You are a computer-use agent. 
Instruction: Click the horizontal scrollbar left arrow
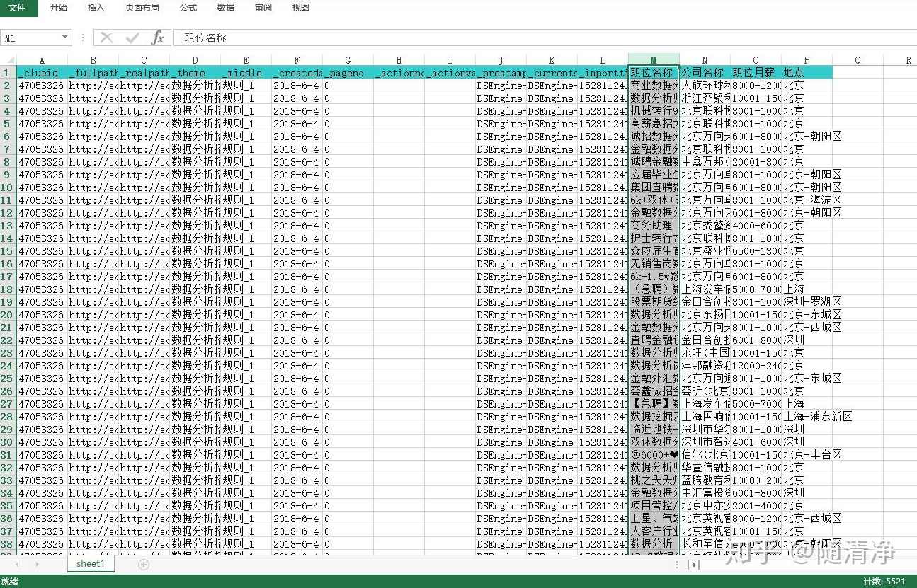click(x=694, y=565)
